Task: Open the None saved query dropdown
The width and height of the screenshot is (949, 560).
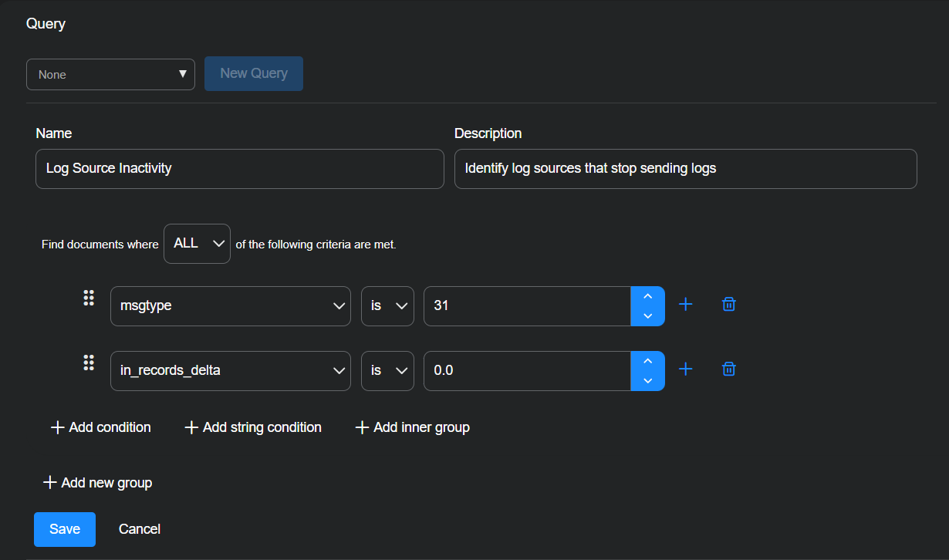Action: 110,74
